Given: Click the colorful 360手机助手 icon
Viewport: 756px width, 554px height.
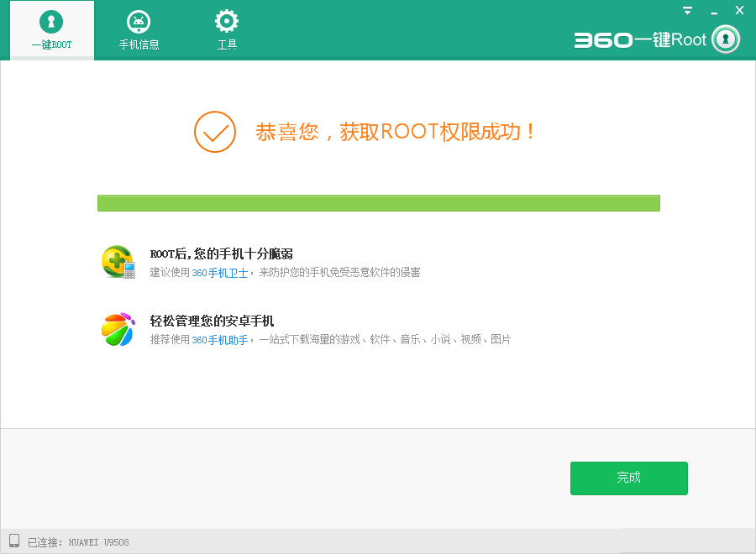Looking at the screenshot, I should point(118,329).
